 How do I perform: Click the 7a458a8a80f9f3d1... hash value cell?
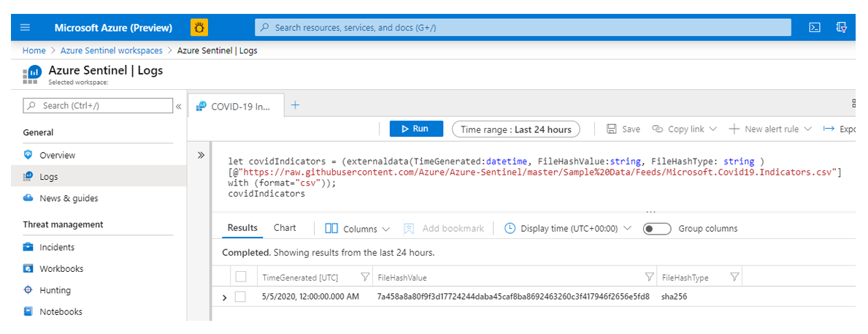(x=513, y=297)
